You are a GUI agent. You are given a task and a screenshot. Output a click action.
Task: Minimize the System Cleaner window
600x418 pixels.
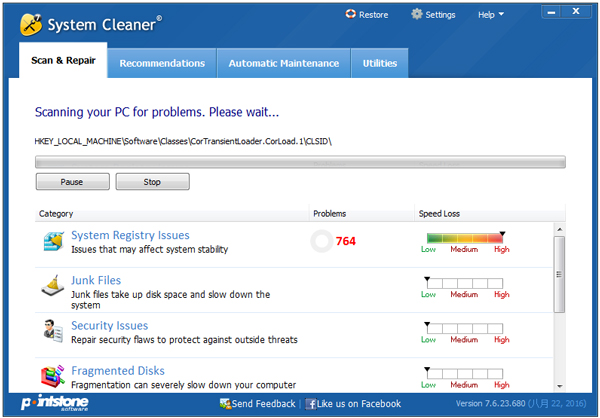pos(551,12)
